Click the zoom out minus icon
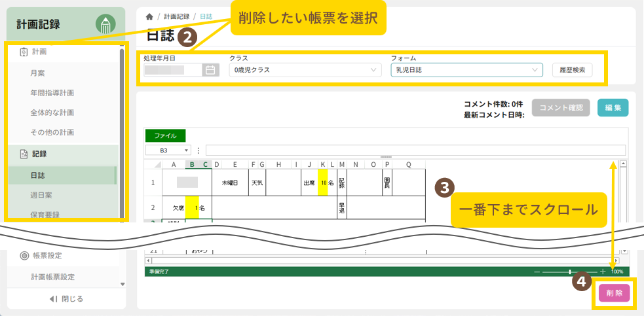 (537, 271)
